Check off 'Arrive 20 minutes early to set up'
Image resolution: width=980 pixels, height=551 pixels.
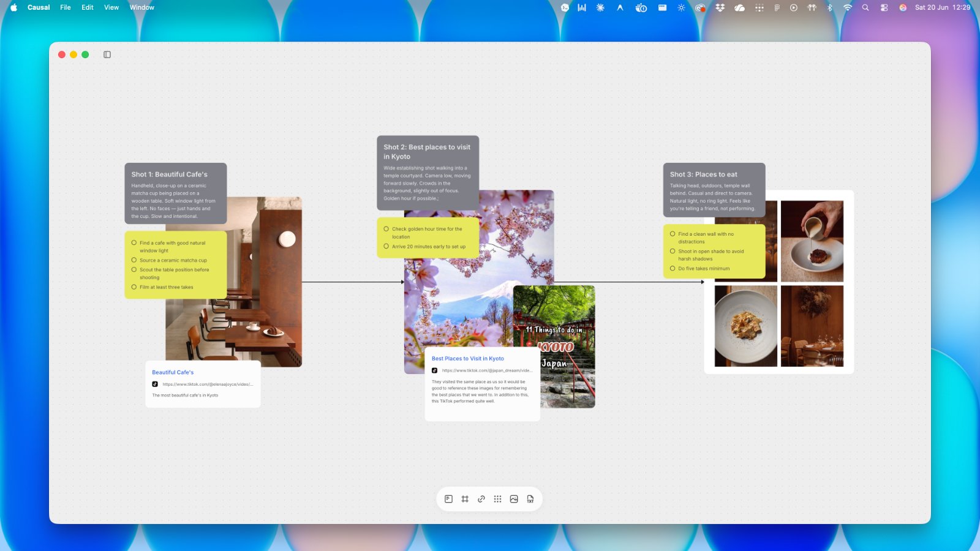pos(386,246)
